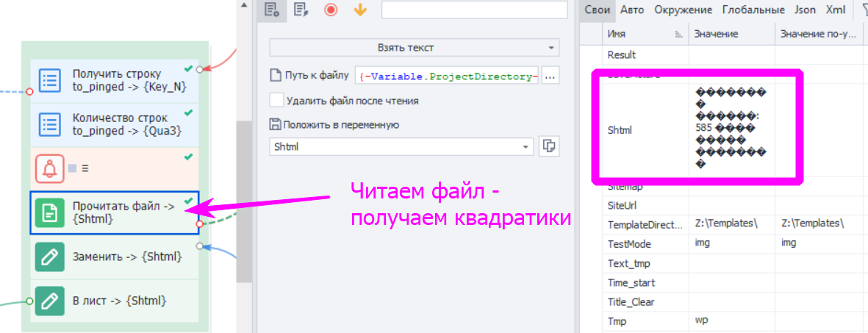Switch to the 'Json' tab
The image size is (868, 333).
pos(805,10)
